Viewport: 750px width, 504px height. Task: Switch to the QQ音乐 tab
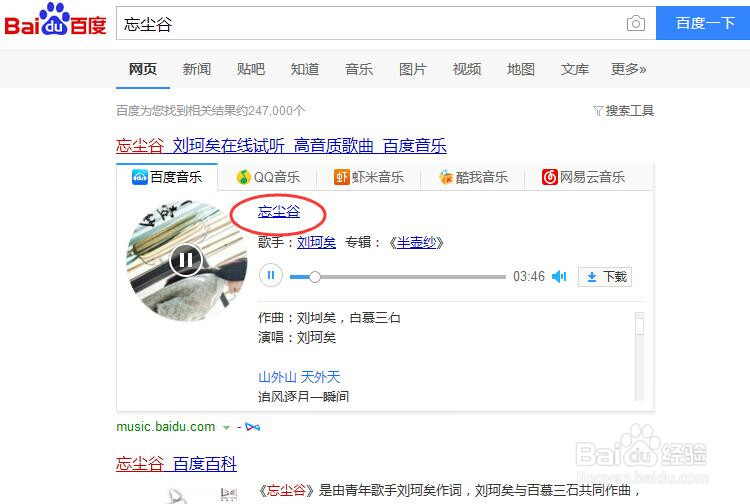268,177
